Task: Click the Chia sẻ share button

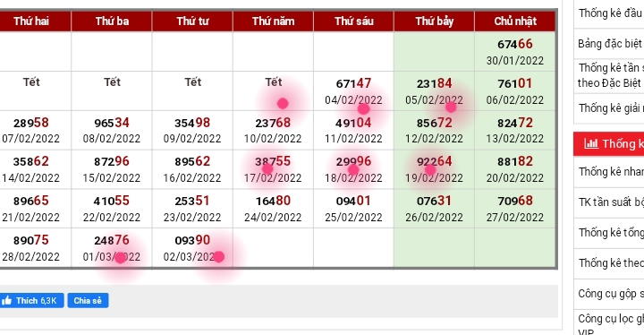Action: coord(88,300)
